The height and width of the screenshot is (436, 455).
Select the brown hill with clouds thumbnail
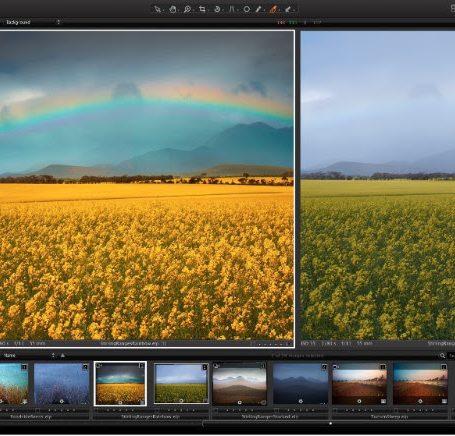(240, 384)
